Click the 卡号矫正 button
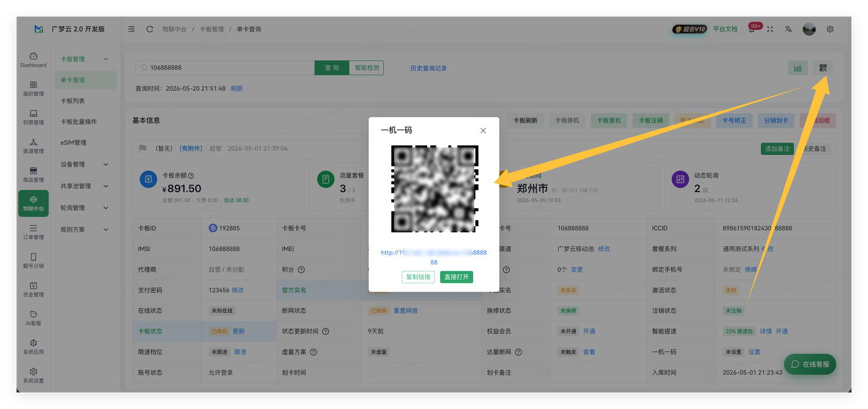 [735, 120]
